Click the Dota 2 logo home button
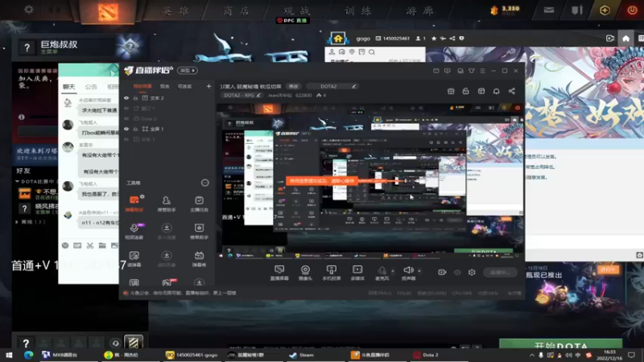 point(108,11)
